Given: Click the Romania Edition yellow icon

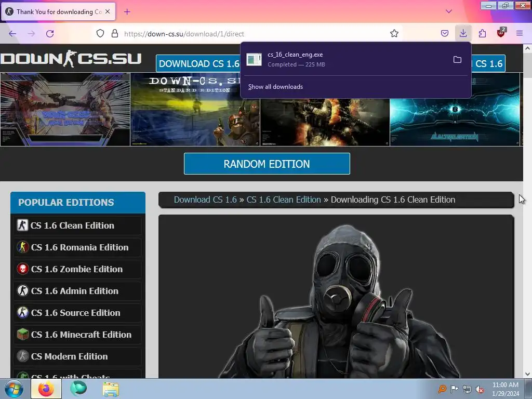Looking at the screenshot, I should click(23, 247).
